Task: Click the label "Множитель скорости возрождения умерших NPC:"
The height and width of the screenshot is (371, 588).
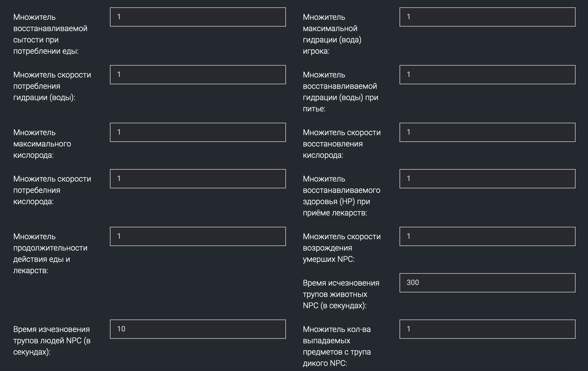Action: (x=341, y=248)
